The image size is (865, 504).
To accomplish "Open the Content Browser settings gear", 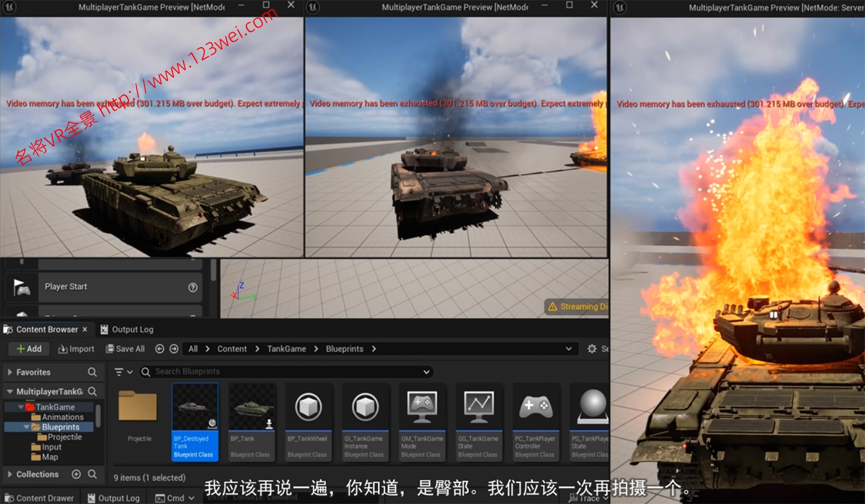I will [592, 348].
